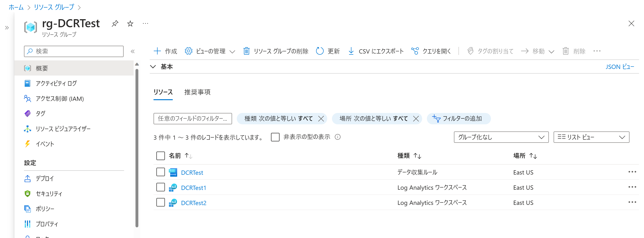Click リソース グループの削除 trash icon
This screenshot has width=644, height=238.
[247, 51]
